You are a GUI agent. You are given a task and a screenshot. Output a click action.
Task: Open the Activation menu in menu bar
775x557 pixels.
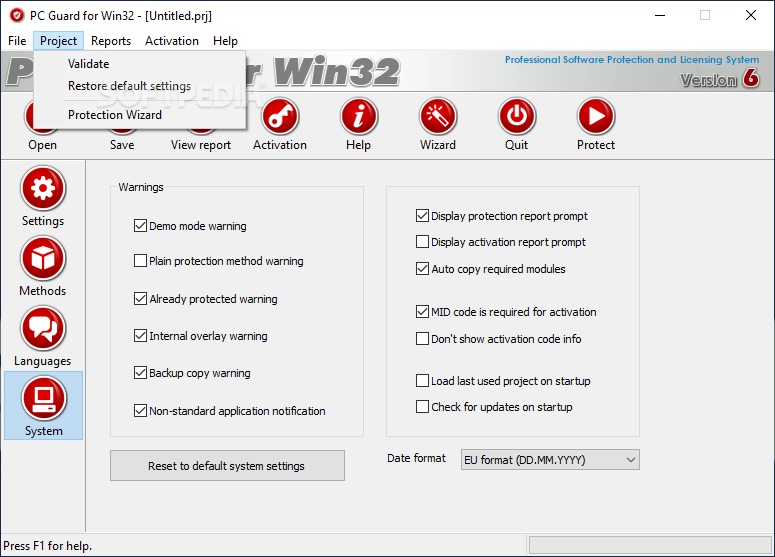[172, 41]
